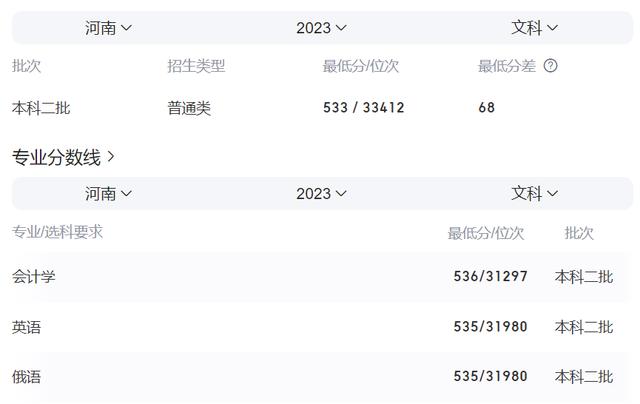
Task: Open the 文科 subject dropdown in the top filter
Action: click(x=535, y=28)
